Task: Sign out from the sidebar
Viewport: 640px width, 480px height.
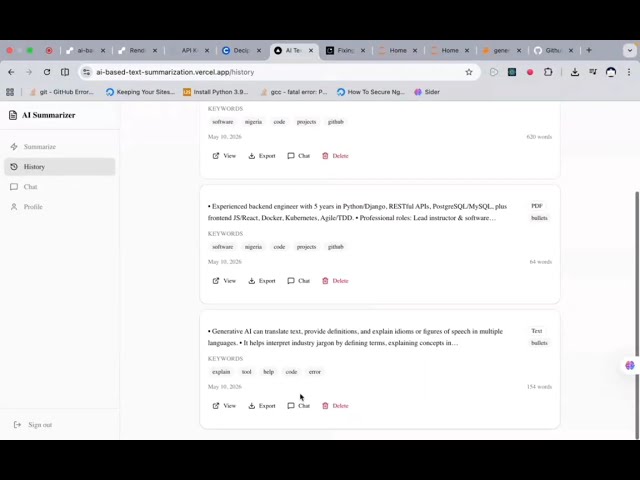Action: click(33, 424)
